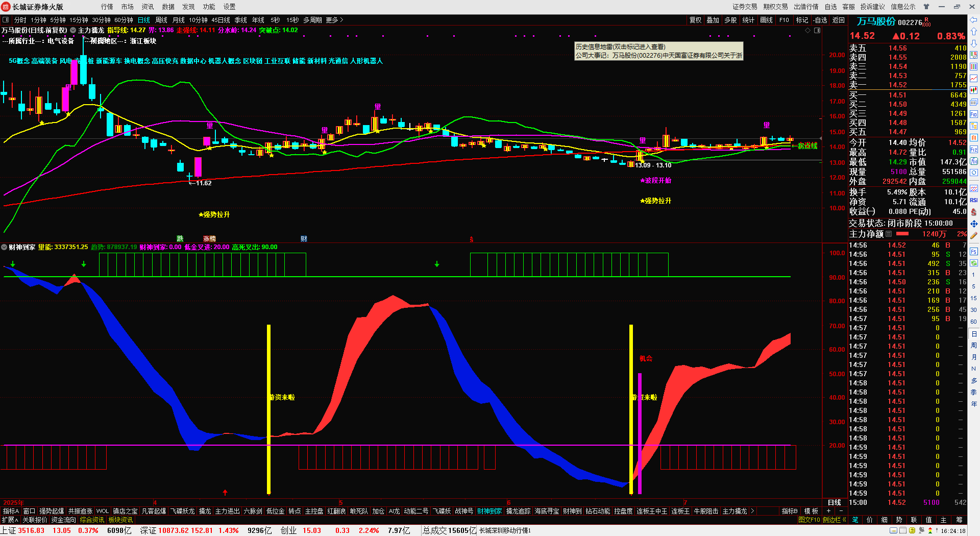Click the four-way move arrows icon
The image size is (980, 536).
974,224
